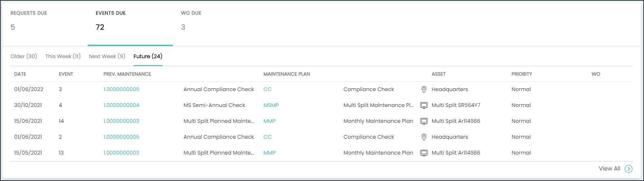Open the MSMP maintenance plan link

point(271,105)
